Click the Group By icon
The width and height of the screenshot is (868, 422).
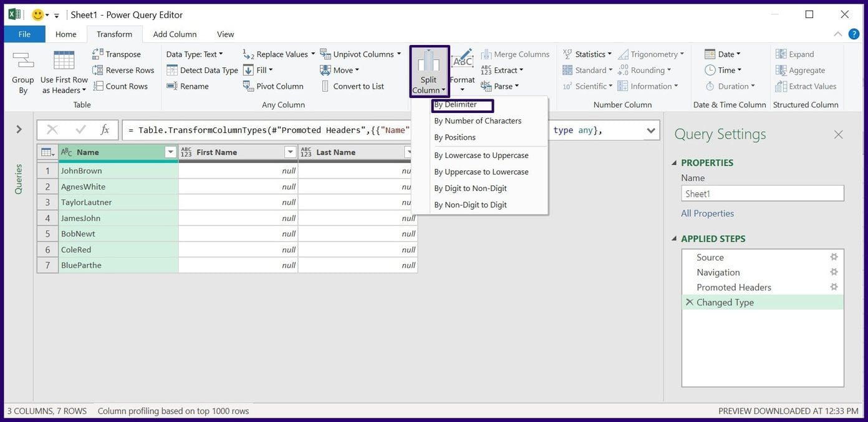(x=23, y=61)
